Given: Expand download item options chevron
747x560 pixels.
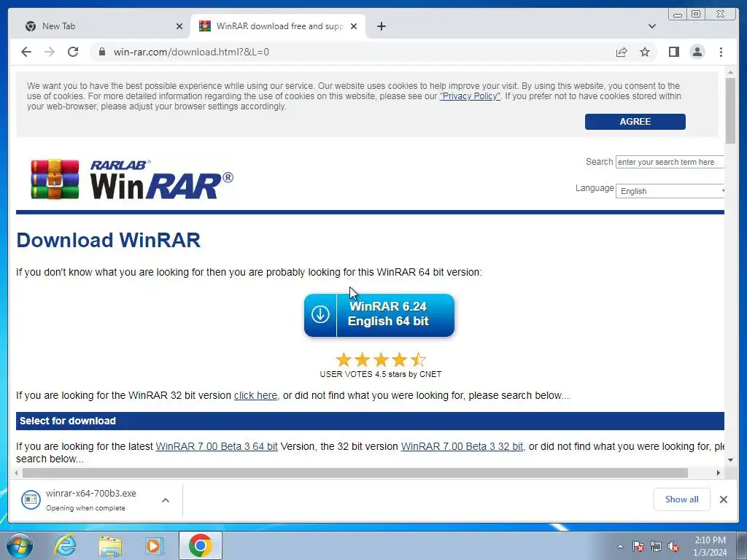Looking at the screenshot, I should pos(166,500).
